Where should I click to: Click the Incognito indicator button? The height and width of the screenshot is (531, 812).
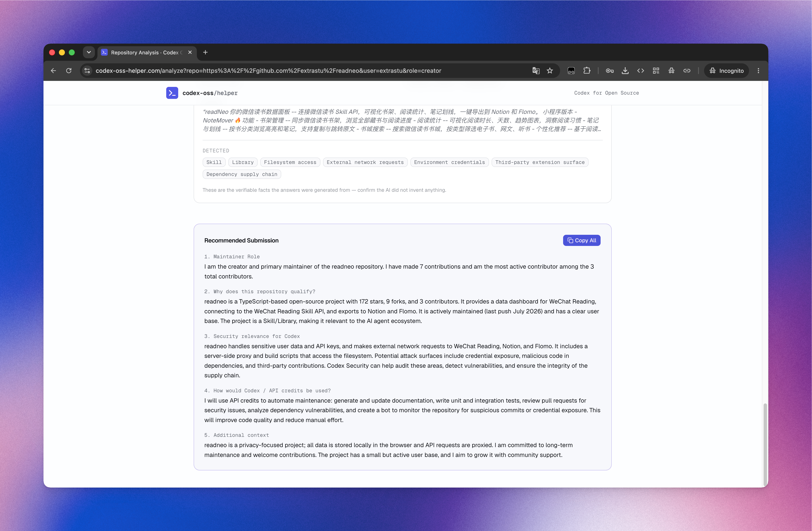click(x=726, y=71)
